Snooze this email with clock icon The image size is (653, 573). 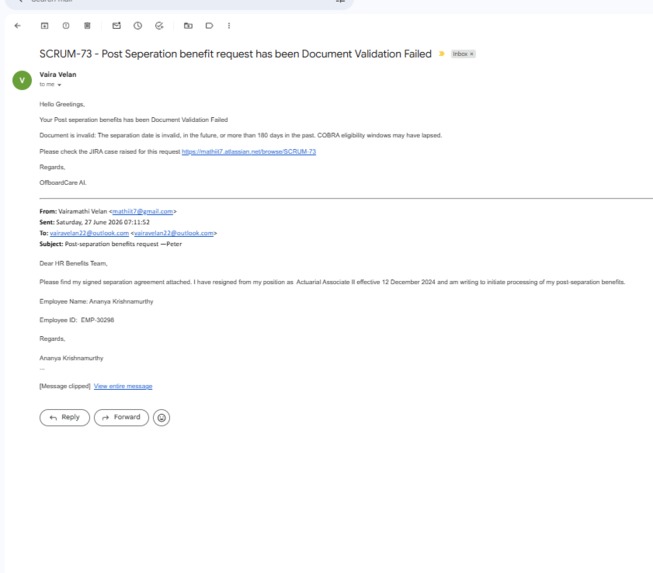pyautogui.click(x=138, y=26)
